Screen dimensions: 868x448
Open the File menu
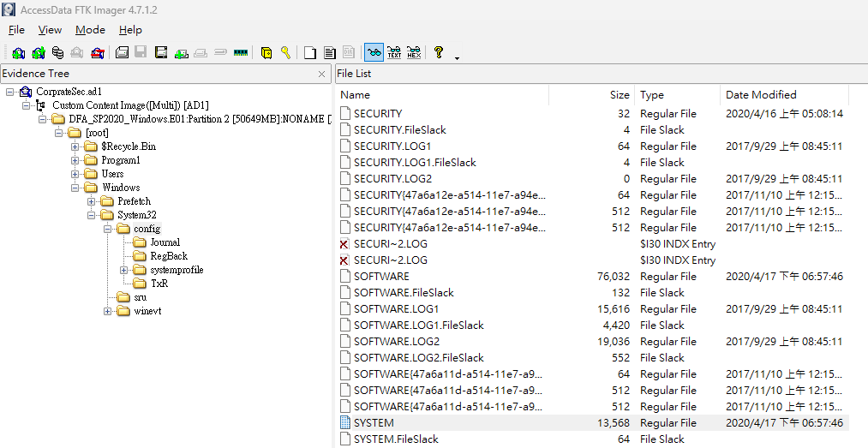pyautogui.click(x=16, y=30)
